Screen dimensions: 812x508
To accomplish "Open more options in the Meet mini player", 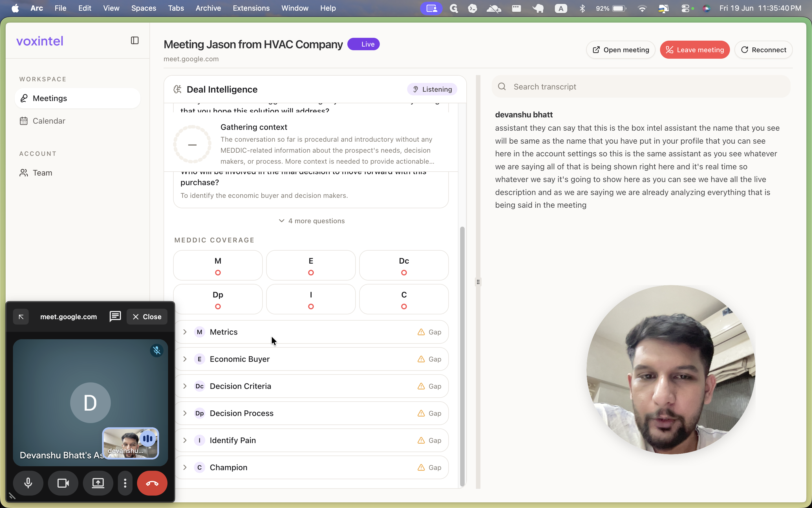I will point(125,483).
